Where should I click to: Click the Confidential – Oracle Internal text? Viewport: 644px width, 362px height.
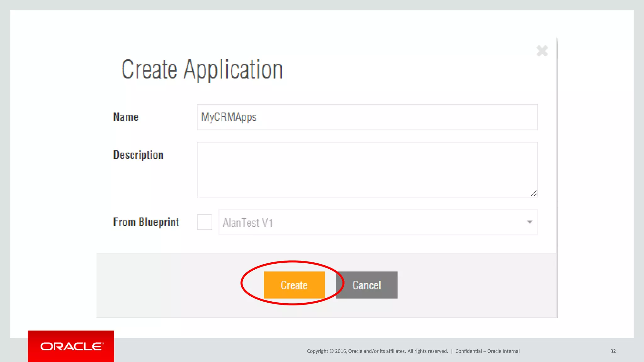tap(487, 351)
